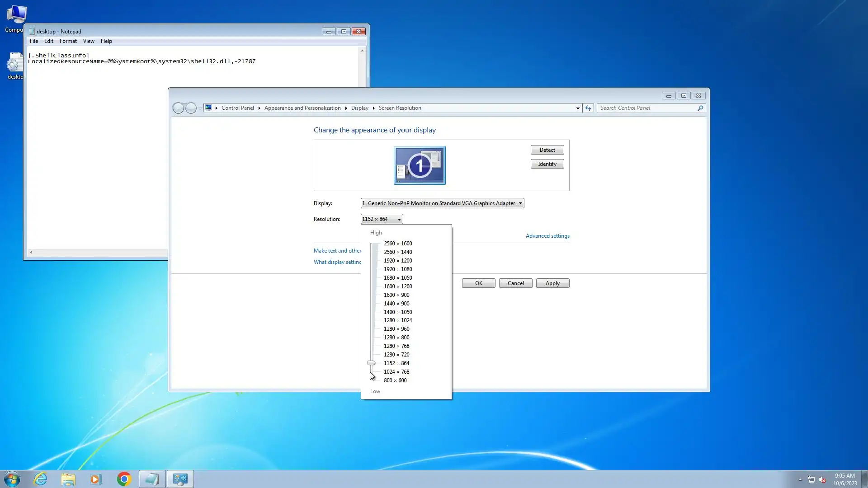Click the Start orb button
This screenshot has width=868, height=488.
pyautogui.click(x=12, y=479)
